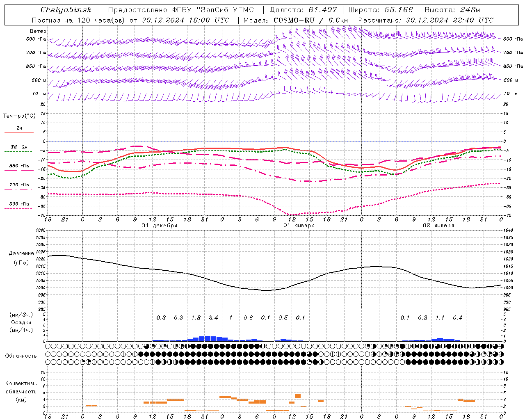Click the "2.4" precipitation amount
525x420 pixels.
pyautogui.click(x=213, y=318)
